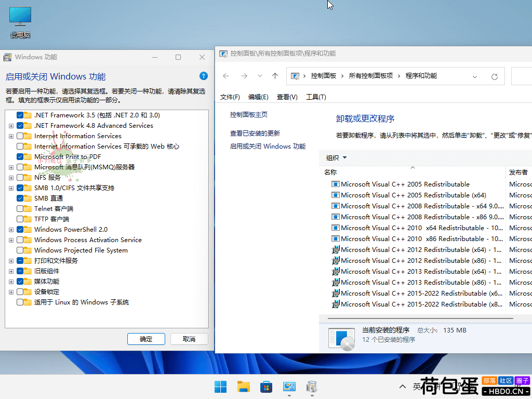Image resolution: width=532 pixels, height=399 pixels.
Task: Expand the NFS 服务 node
Action: pyautogui.click(x=11, y=178)
